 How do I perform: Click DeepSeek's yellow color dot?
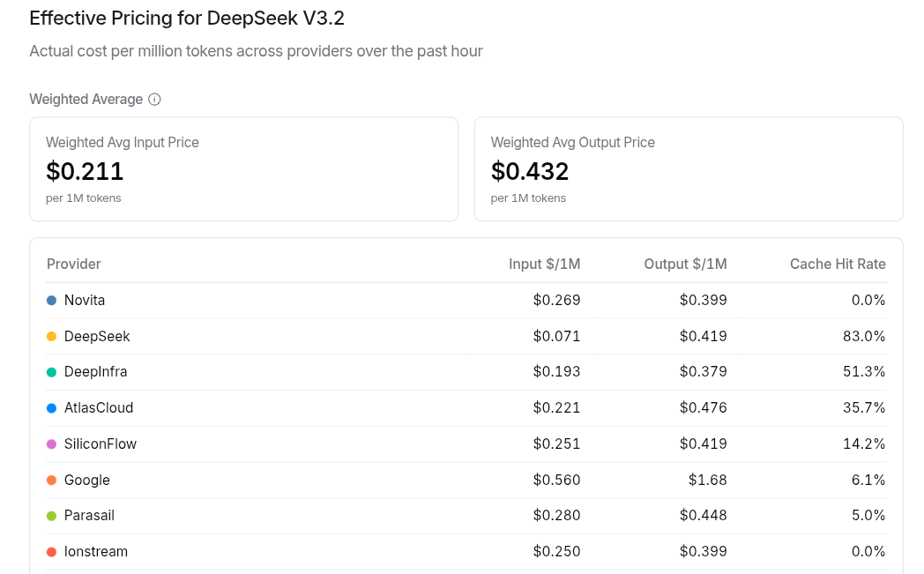click(52, 337)
